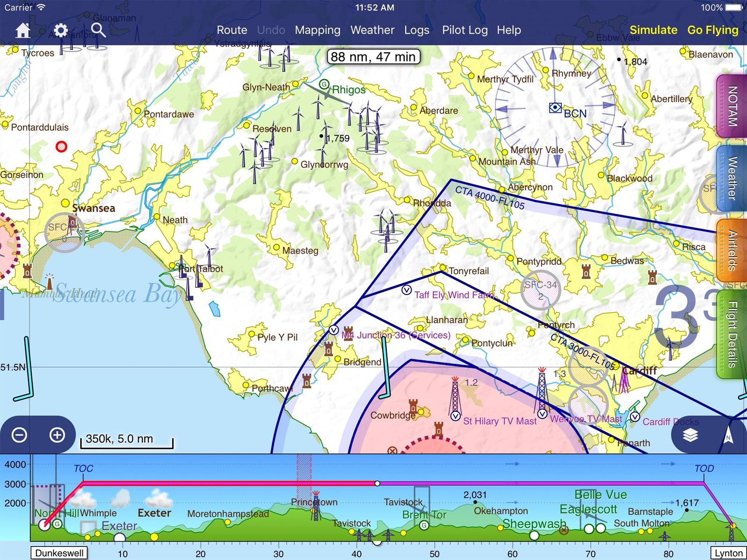Tap the Swansea airfield circle symbol

click(64, 232)
